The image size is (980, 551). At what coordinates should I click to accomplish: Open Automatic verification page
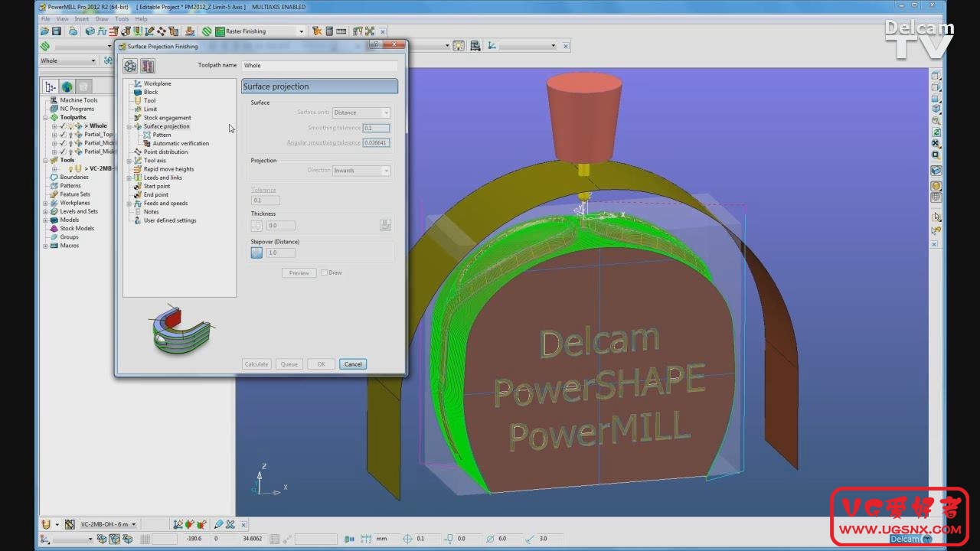click(181, 143)
